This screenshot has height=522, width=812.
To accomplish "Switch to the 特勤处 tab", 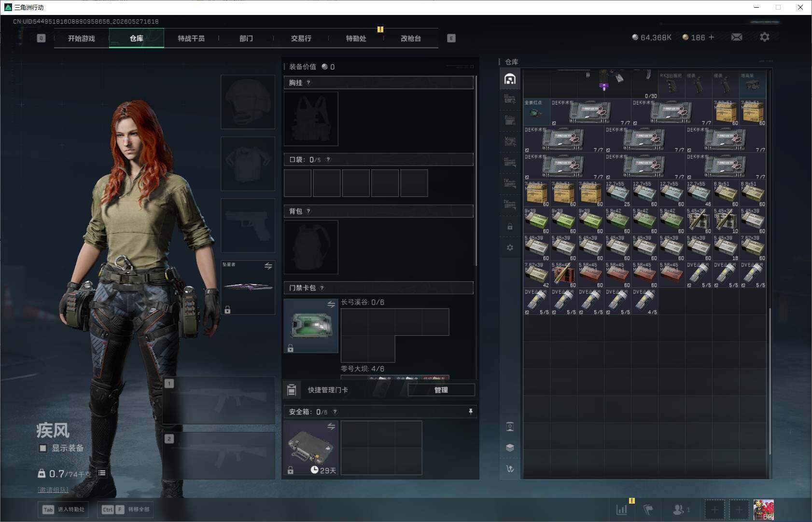I will [356, 38].
